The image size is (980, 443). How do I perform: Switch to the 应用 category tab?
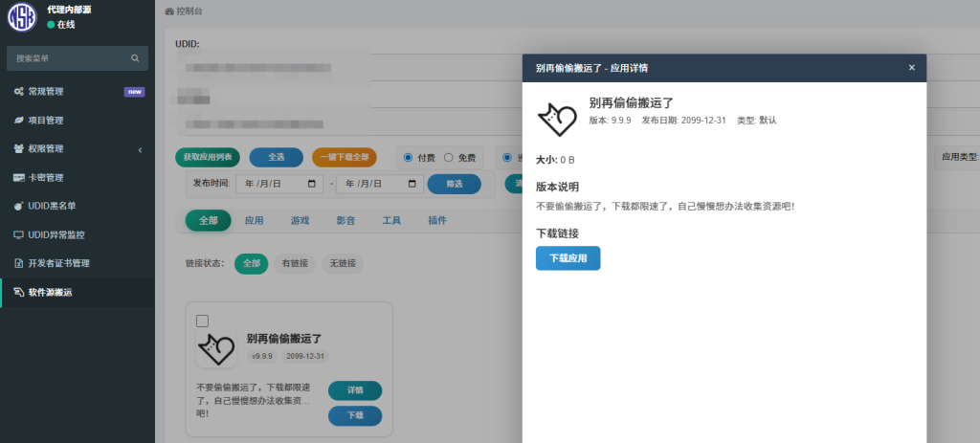point(254,221)
